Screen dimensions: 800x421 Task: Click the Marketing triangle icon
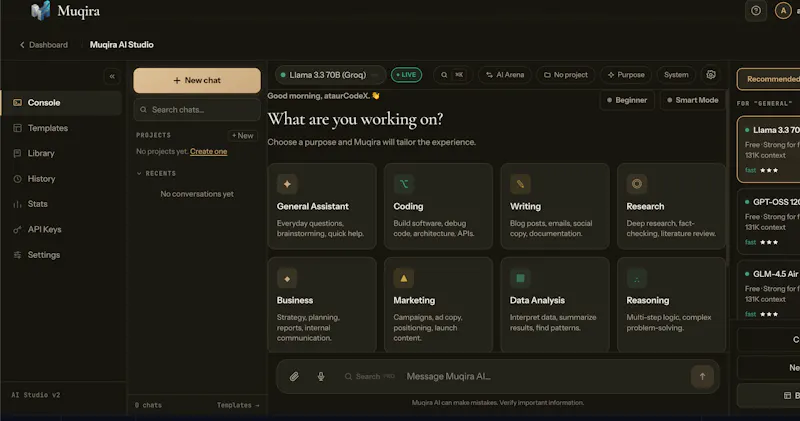(x=404, y=279)
